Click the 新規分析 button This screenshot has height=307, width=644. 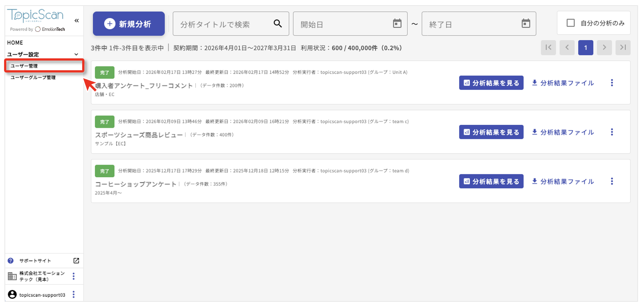click(129, 24)
